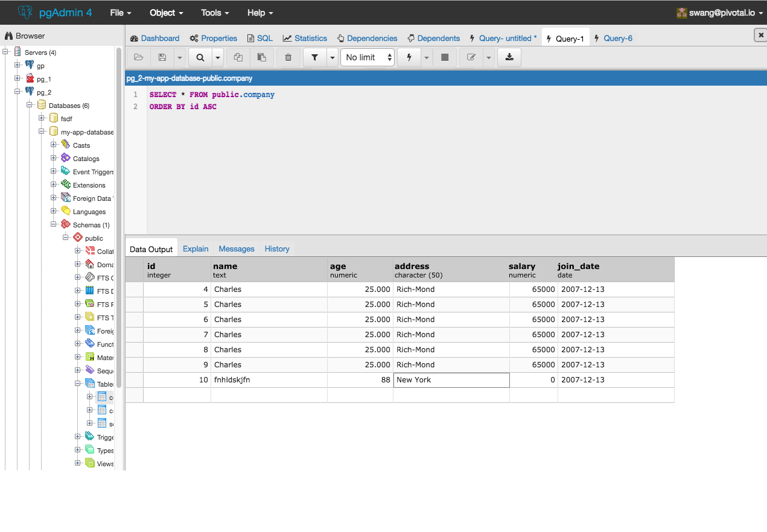The width and height of the screenshot is (767, 532).
Task: Open the row limit 'No limit' dropdown
Action: [x=368, y=57]
